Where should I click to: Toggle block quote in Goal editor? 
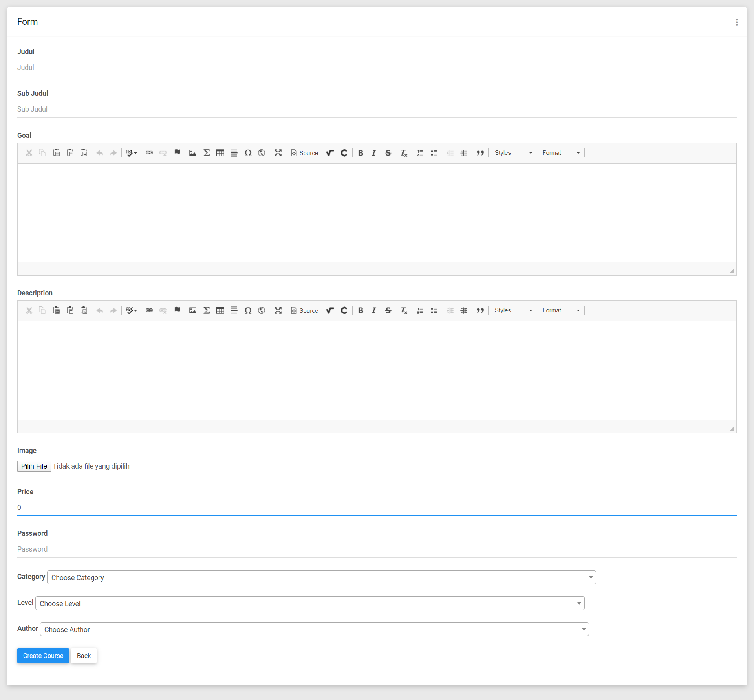tap(480, 153)
